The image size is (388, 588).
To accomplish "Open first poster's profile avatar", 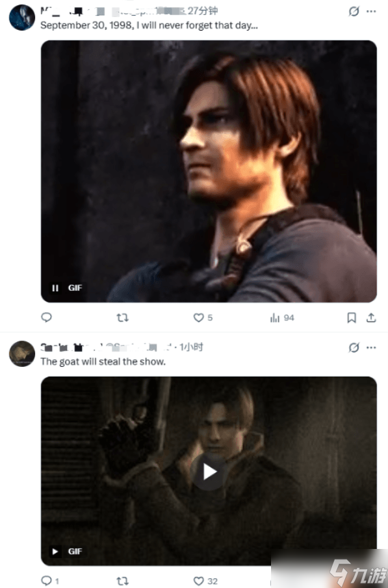I will coord(22,18).
